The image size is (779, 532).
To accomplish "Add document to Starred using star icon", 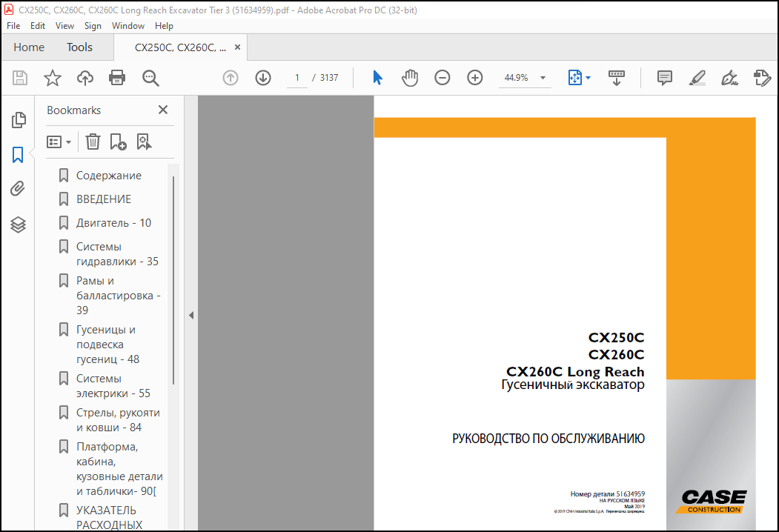I will 52,78.
